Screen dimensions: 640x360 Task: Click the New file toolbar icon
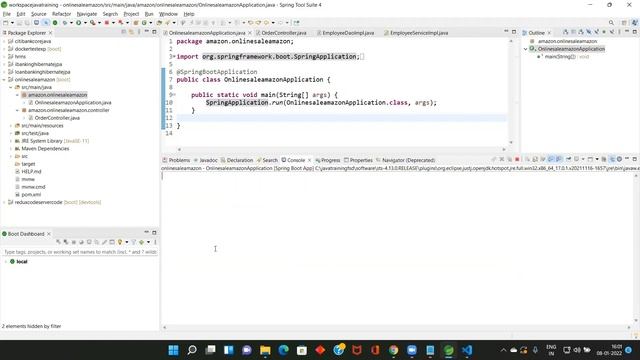5,22
